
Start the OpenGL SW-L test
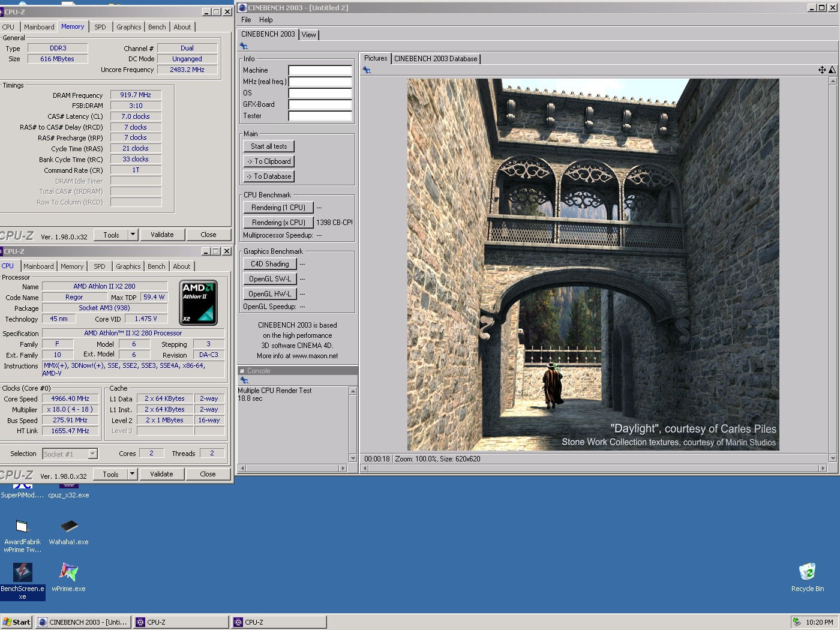pyautogui.click(x=270, y=279)
